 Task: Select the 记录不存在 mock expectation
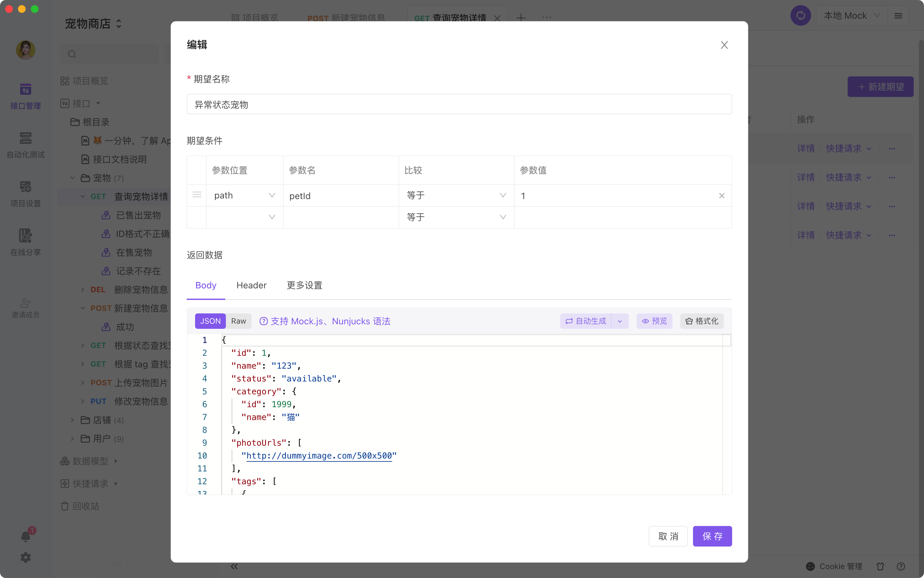click(x=131, y=271)
